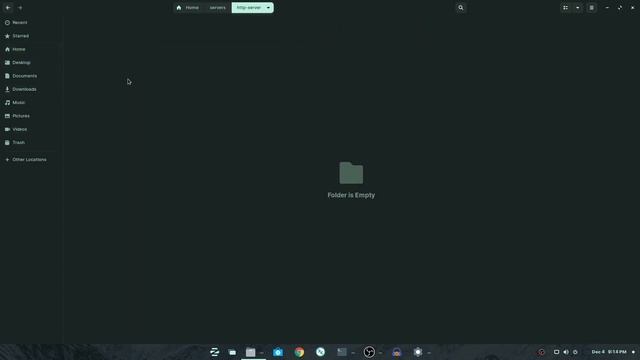This screenshot has height=360, width=640.
Task: Open the taskbar icon beside the Zorin menu
Action: 232,352
